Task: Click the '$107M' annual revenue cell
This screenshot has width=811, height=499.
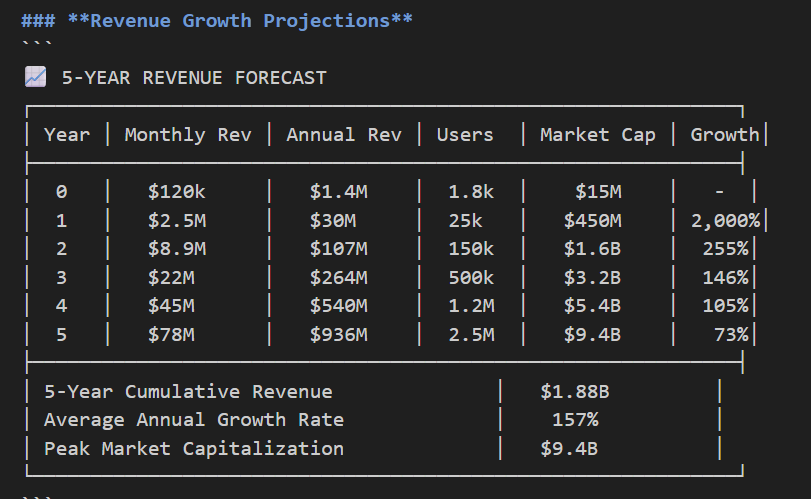Action: (338, 249)
